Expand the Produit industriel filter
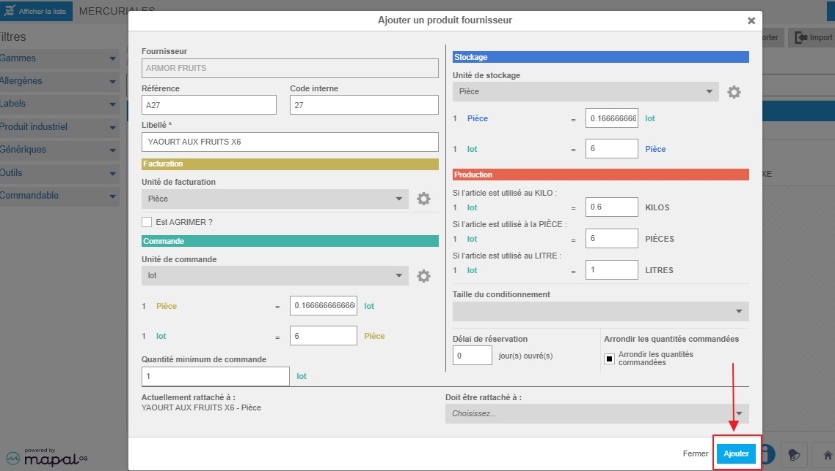Screen dimensions: 835x471 (59, 127)
